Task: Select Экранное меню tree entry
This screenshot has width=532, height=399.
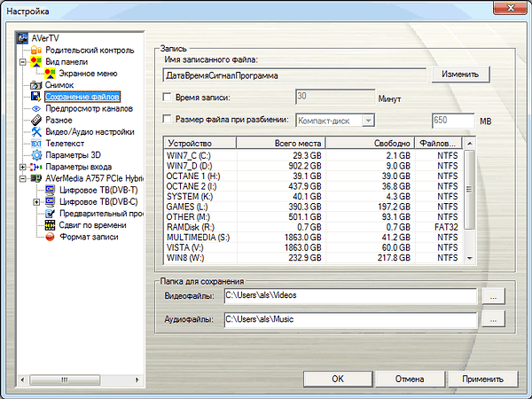Action: [87, 74]
